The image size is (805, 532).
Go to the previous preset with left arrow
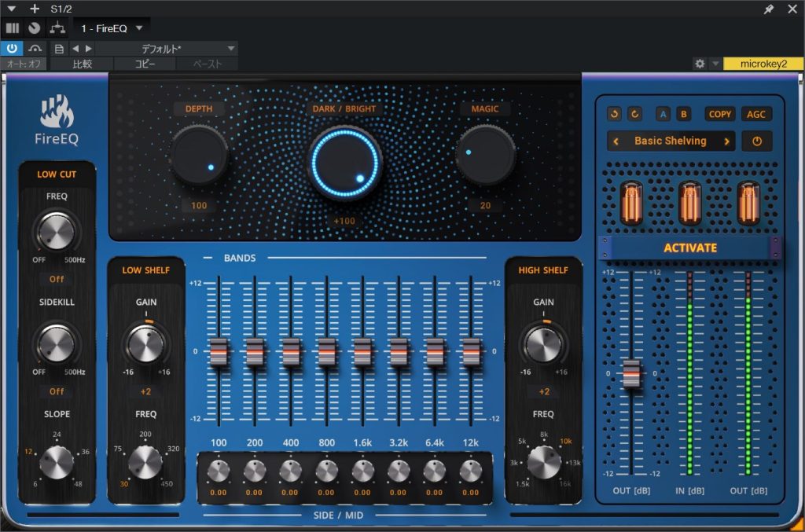coord(616,141)
